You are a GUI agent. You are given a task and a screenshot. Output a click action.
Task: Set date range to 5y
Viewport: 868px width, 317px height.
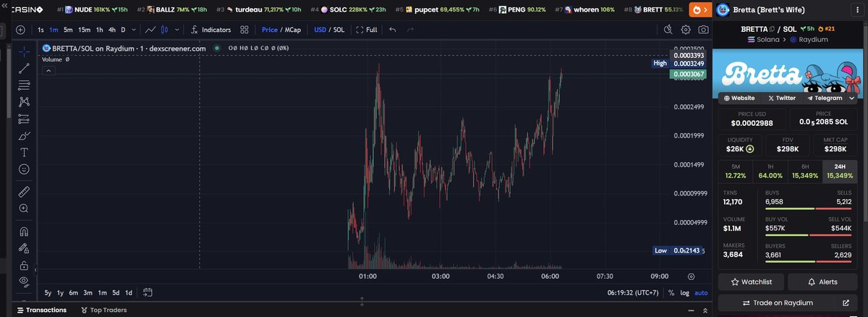[48, 292]
